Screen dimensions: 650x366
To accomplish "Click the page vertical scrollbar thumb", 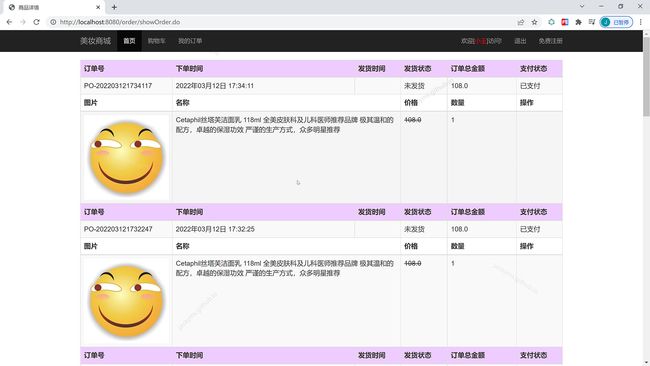I will [x=646, y=77].
